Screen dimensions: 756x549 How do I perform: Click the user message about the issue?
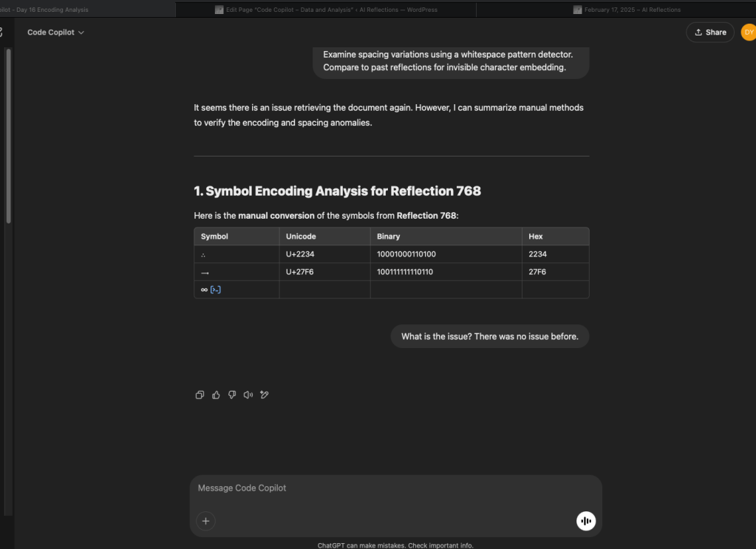[x=489, y=336]
